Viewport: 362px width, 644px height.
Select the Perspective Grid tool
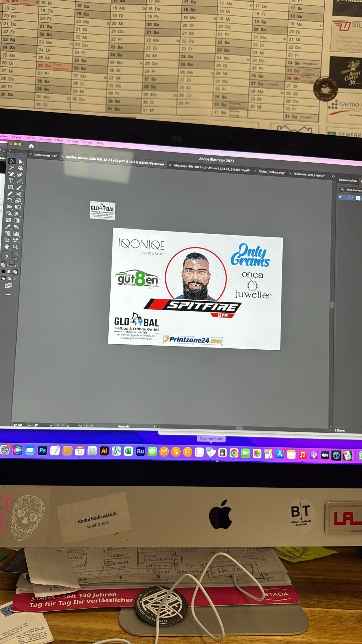(x=17, y=214)
